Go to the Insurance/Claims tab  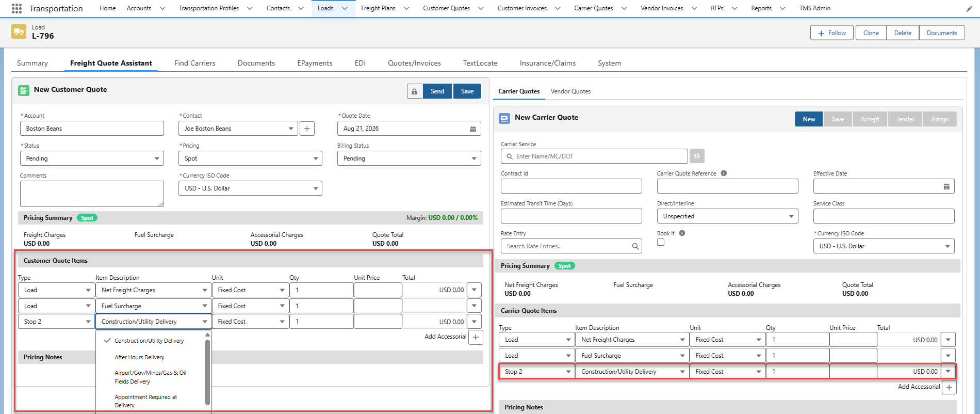548,63
